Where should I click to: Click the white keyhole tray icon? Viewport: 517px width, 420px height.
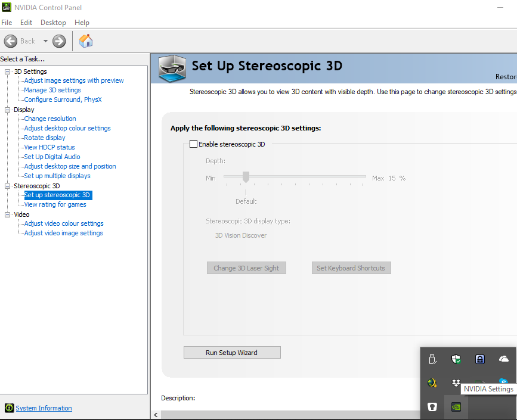(x=432, y=407)
